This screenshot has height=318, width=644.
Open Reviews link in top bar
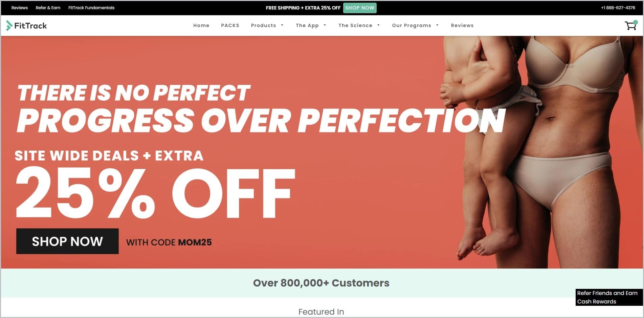[x=20, y=8]
